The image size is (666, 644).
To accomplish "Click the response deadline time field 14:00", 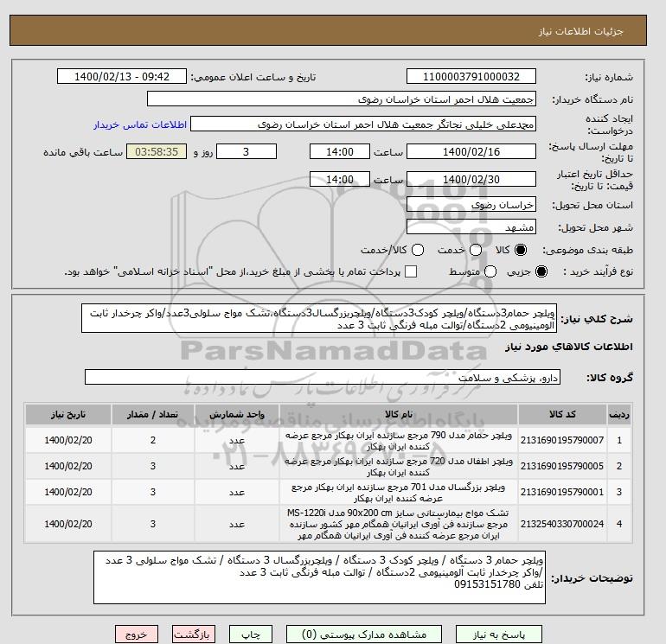I will pos(340,151).
